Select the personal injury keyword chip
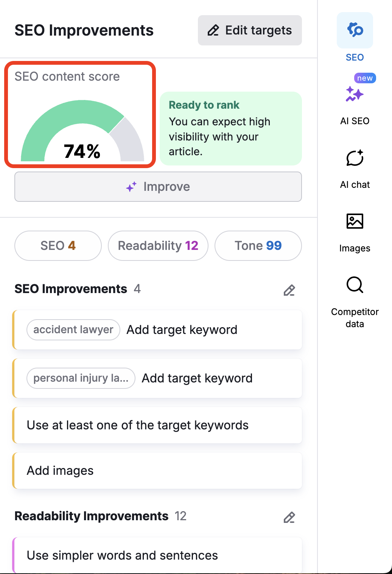392x574 pixels. pos(81,378)
